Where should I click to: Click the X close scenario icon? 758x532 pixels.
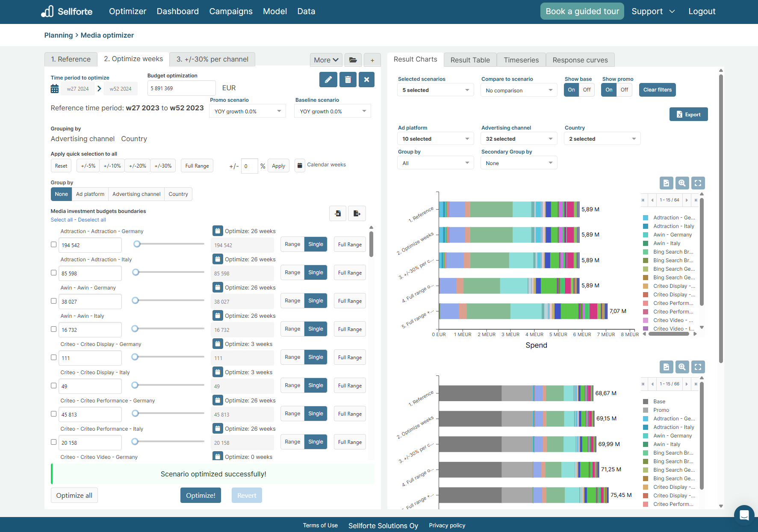[366, 80]
